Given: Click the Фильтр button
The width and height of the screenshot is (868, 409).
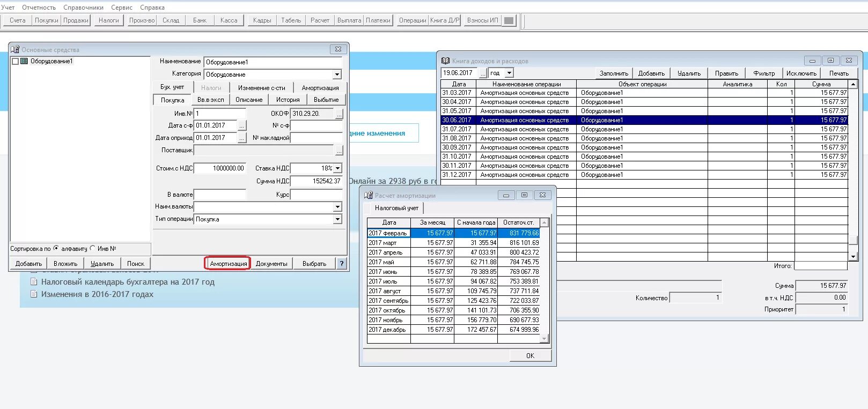Looking at the screenshot, I should click(x=764, y=73).
